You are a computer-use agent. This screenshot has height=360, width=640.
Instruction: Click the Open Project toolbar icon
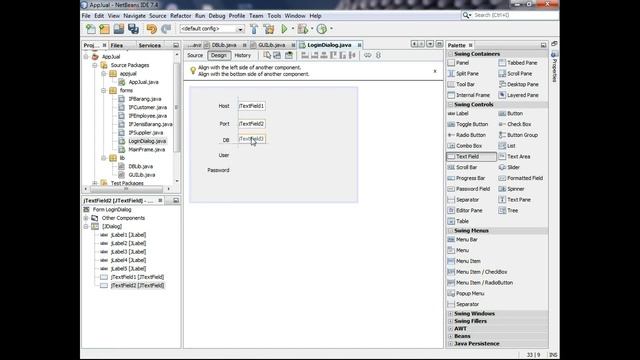coord(119,29)
